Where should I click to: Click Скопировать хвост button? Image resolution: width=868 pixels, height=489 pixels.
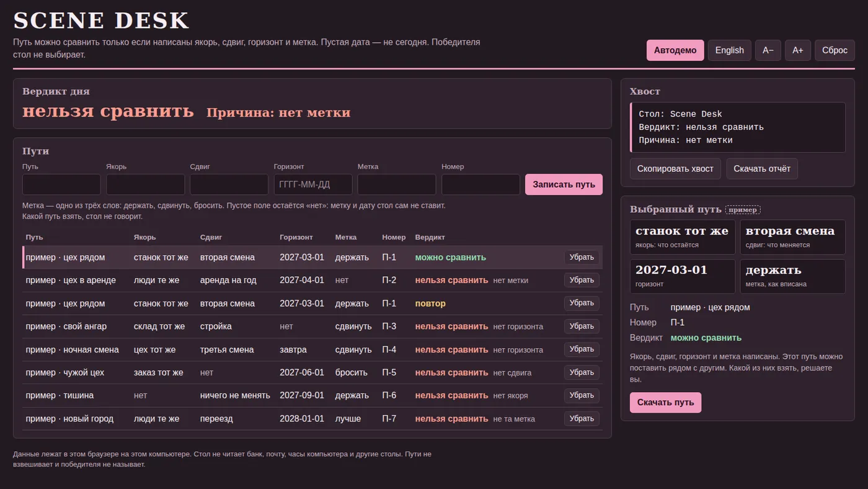(675, 169)
